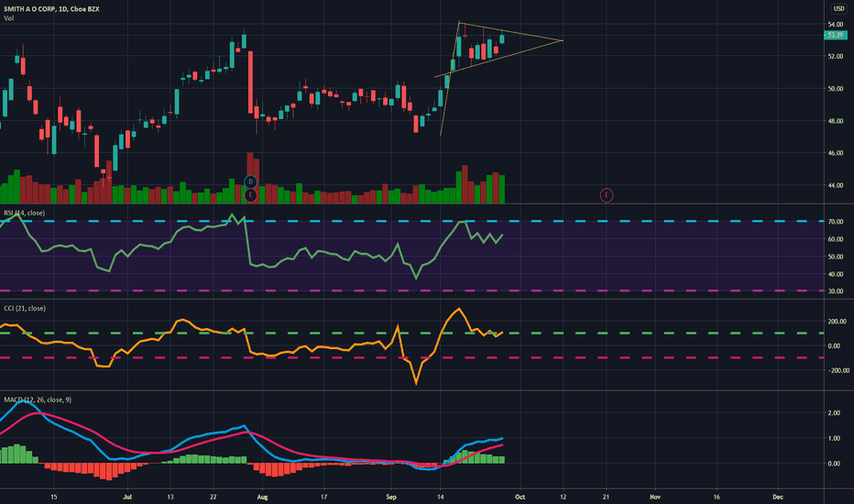The height and width of the screenshot is (504, 854).
Task: Click the 'Oct' date on the time axis
Action: pos(520,497)
